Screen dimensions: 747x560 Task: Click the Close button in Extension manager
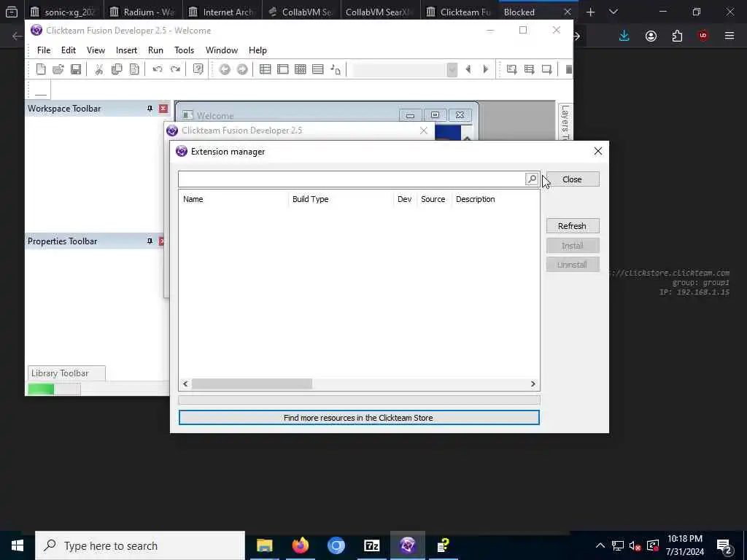(x=573, y=179)
